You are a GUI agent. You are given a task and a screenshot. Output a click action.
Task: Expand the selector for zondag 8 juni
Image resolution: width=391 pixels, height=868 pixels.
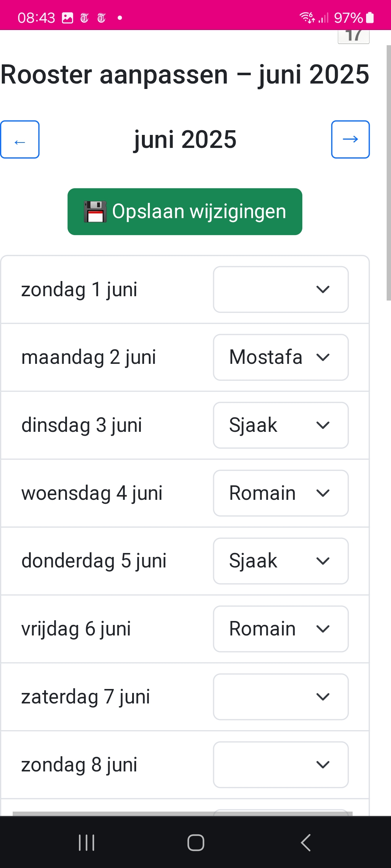pos(281,764)
